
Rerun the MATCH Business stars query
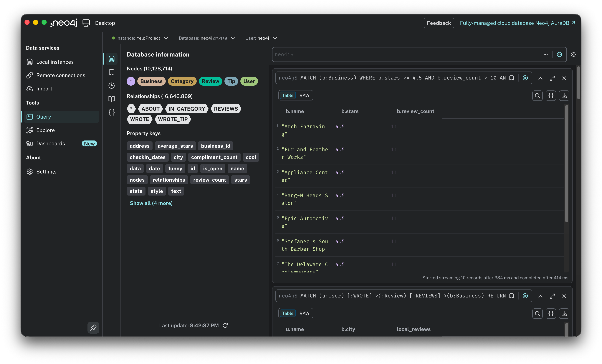[x=525, y=78]
